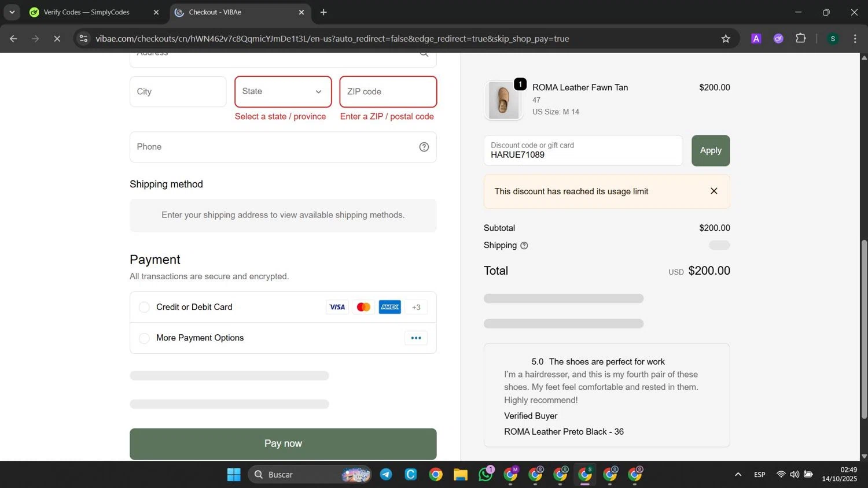Click the Buscar taskbar search box

pyautogui.click(x=310, y=475)
